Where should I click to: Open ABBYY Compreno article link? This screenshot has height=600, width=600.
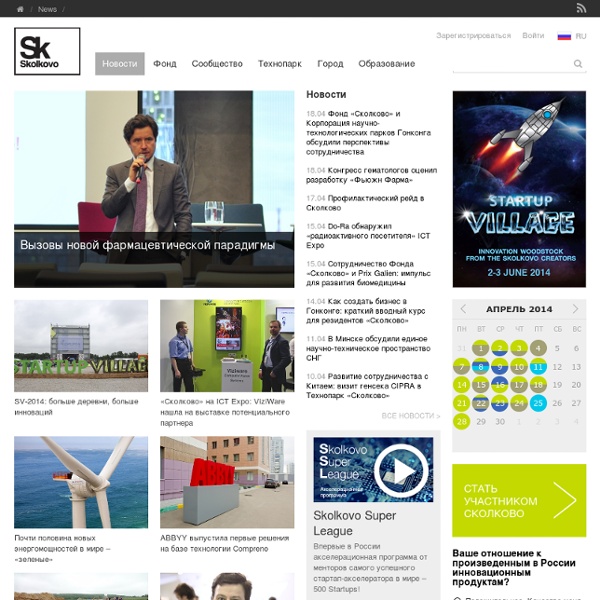(x=225, y=543)
